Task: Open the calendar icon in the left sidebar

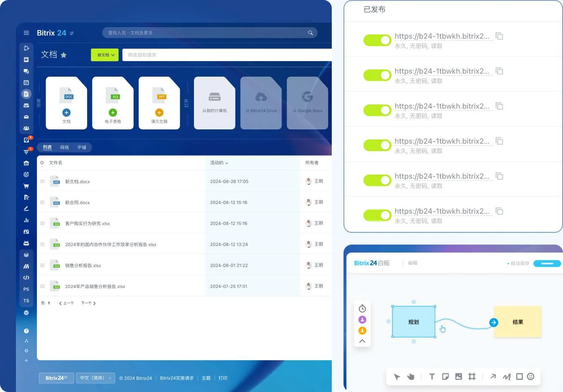Action: click(x=26, y=83)
